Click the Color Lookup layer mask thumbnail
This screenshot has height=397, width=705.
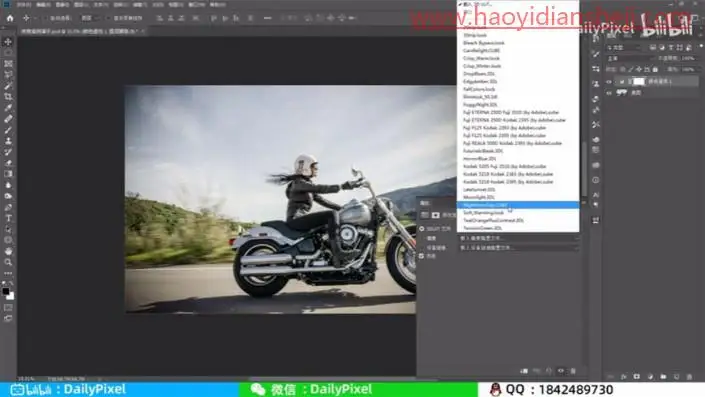pyautogui.click(x=639, y=81)
